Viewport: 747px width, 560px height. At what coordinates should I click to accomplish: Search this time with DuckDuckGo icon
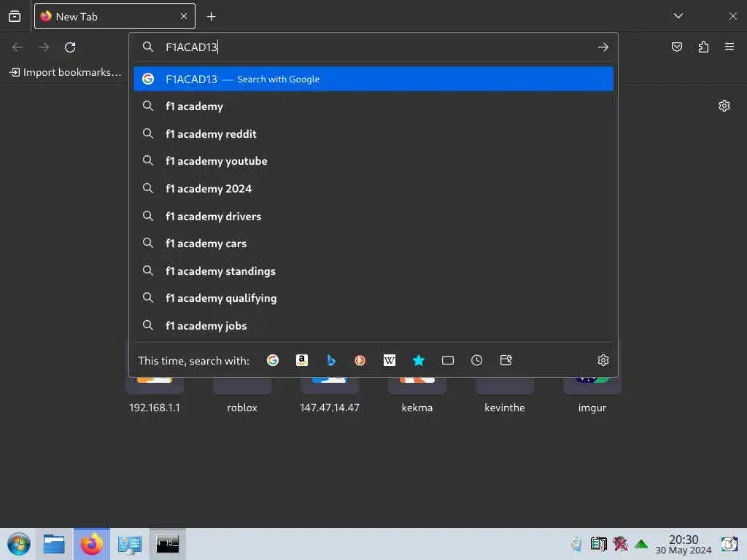(x=360, y=360)
